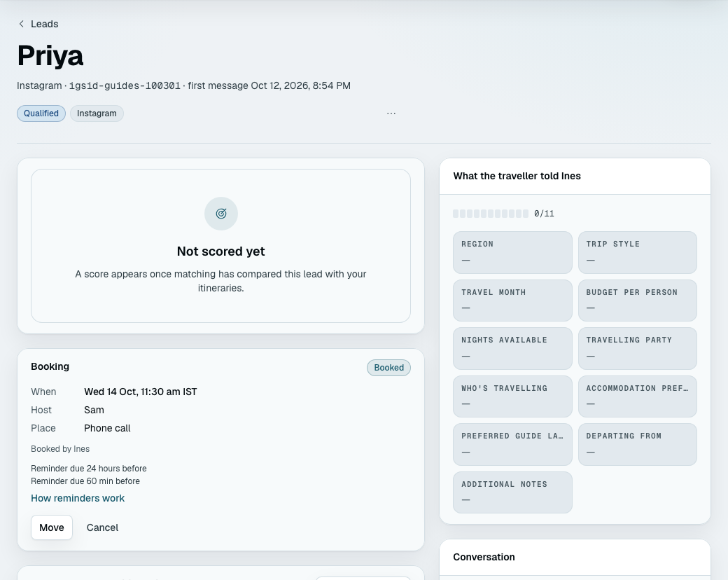Select the Budget Per Person field card

point(638,301)
